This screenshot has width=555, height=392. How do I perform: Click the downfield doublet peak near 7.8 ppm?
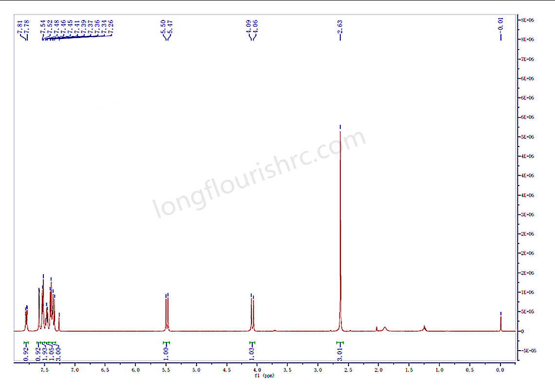pos(26,319)
